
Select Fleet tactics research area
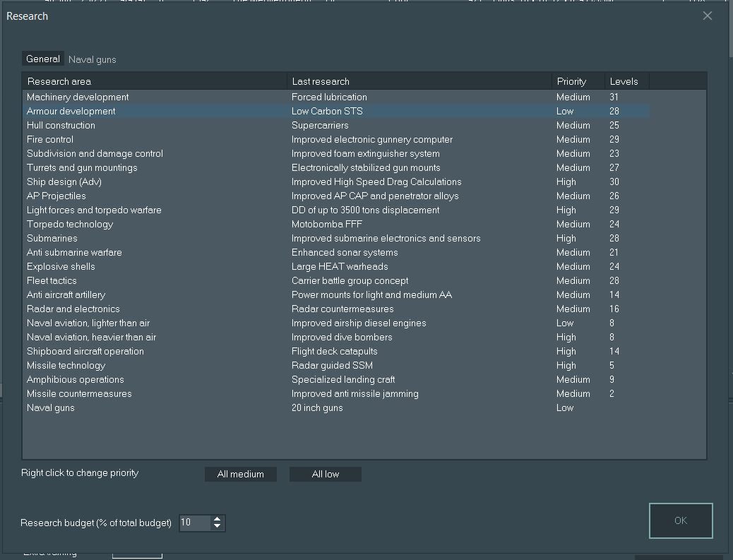pos(336,280)
